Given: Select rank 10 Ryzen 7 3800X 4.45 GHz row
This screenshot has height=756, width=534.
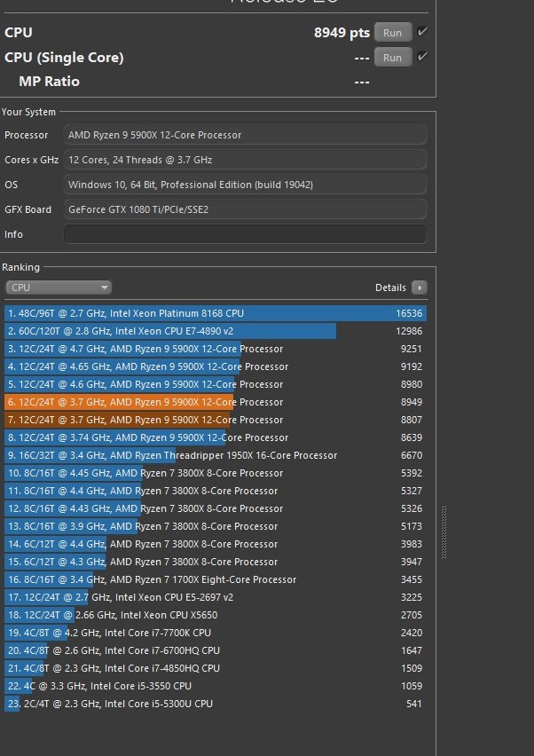Looking at the screenshot, I should (x=216, y=473).
